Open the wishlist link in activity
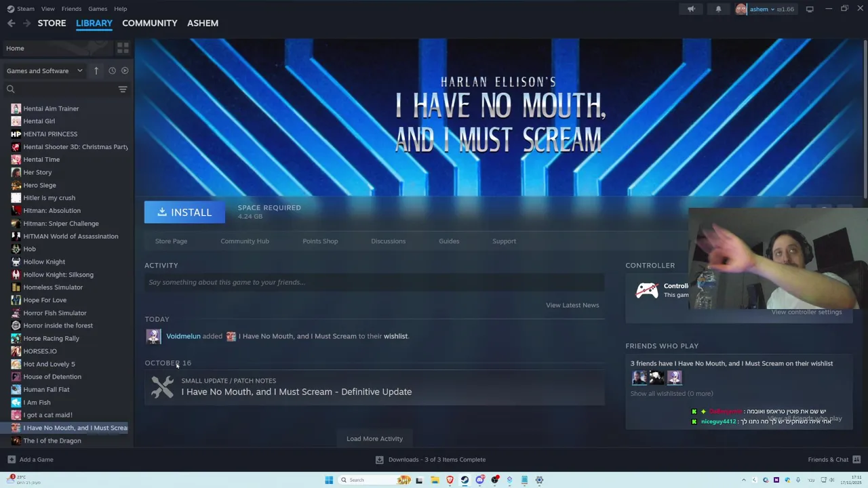 395,336
